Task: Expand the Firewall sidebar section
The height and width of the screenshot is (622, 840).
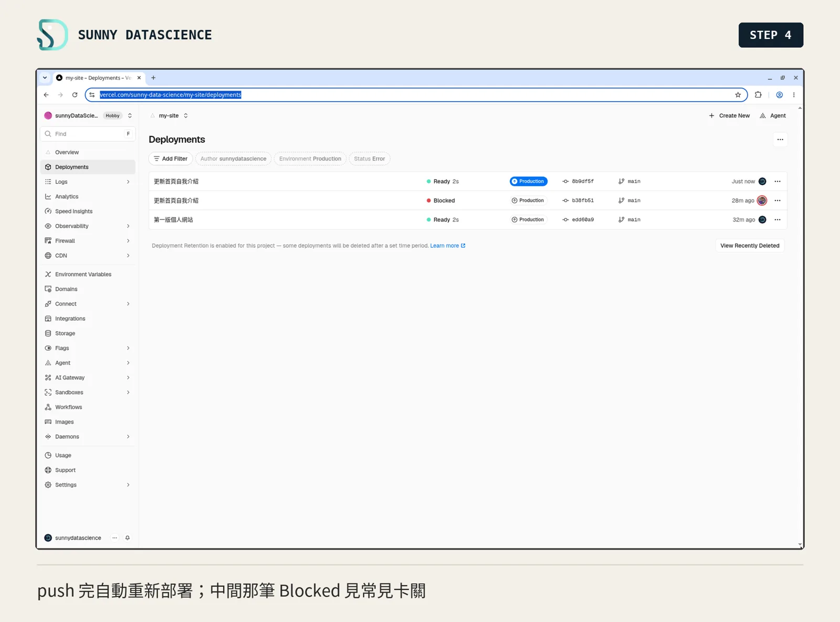Action: 128,241
